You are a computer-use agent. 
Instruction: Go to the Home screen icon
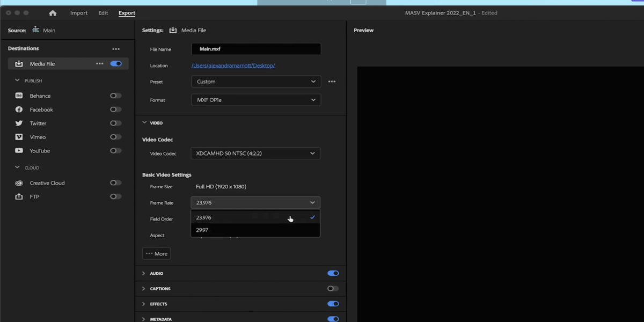53,13
